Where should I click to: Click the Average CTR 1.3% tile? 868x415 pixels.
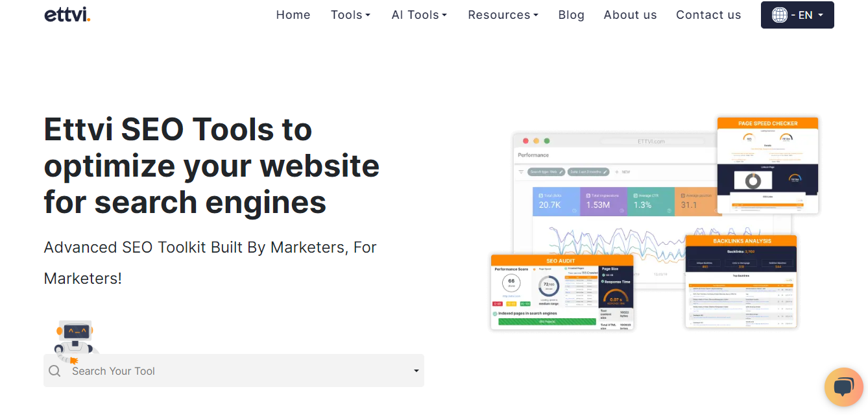click(651, 201)
